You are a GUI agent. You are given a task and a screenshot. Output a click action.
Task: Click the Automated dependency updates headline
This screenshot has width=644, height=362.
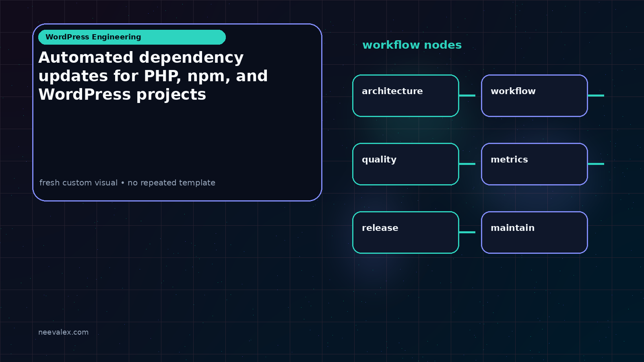(153, 76)
